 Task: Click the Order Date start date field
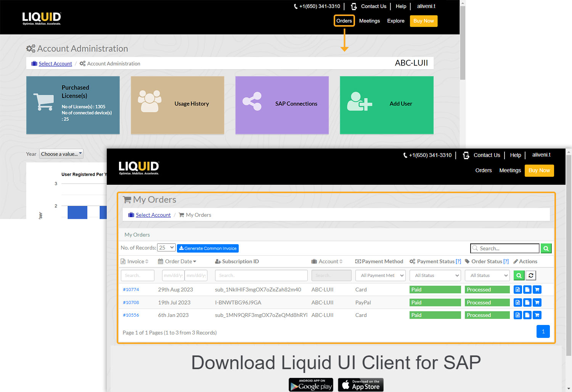173,275
